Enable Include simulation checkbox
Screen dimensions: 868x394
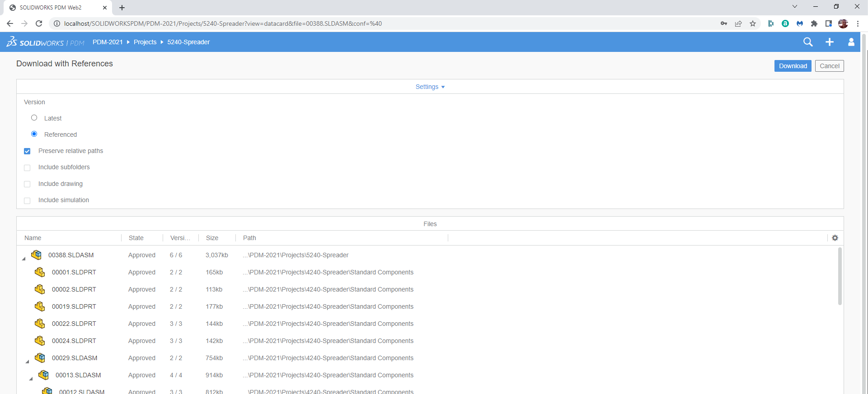click(x=27, y=200)
